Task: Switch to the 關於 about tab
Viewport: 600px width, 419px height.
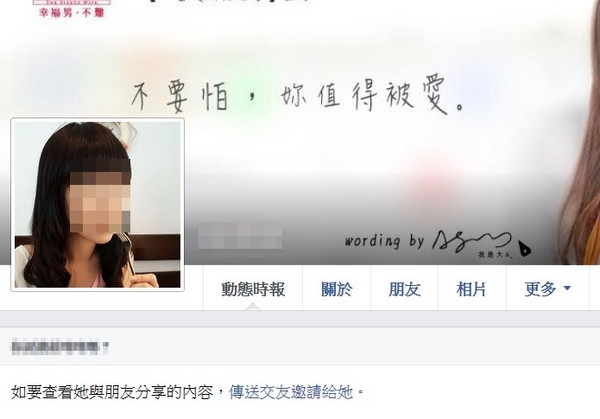Action: (336, 289)
